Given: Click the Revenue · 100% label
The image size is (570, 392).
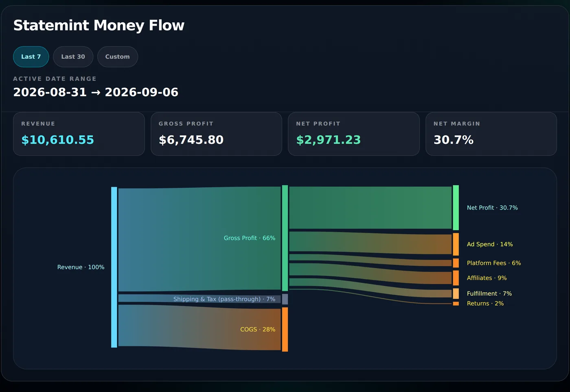Looking at the screenshot, I should 81,267.
